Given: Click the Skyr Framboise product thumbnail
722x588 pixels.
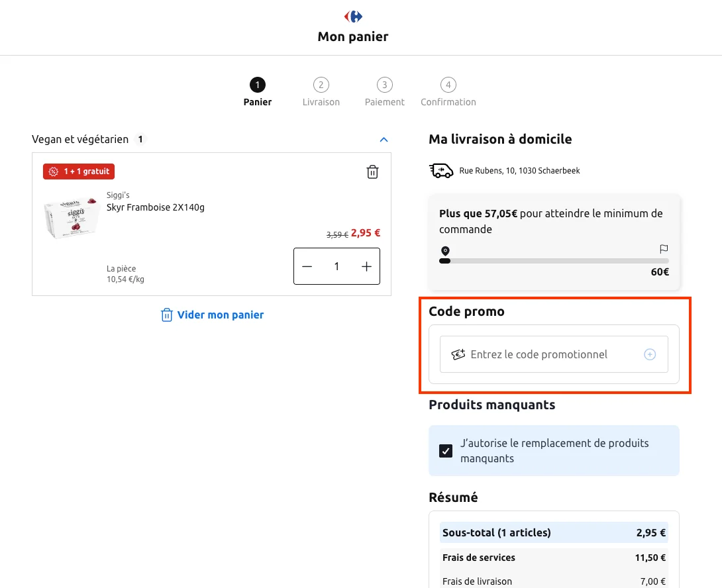Looking at the screenshot, I should [x=72, y=218].
